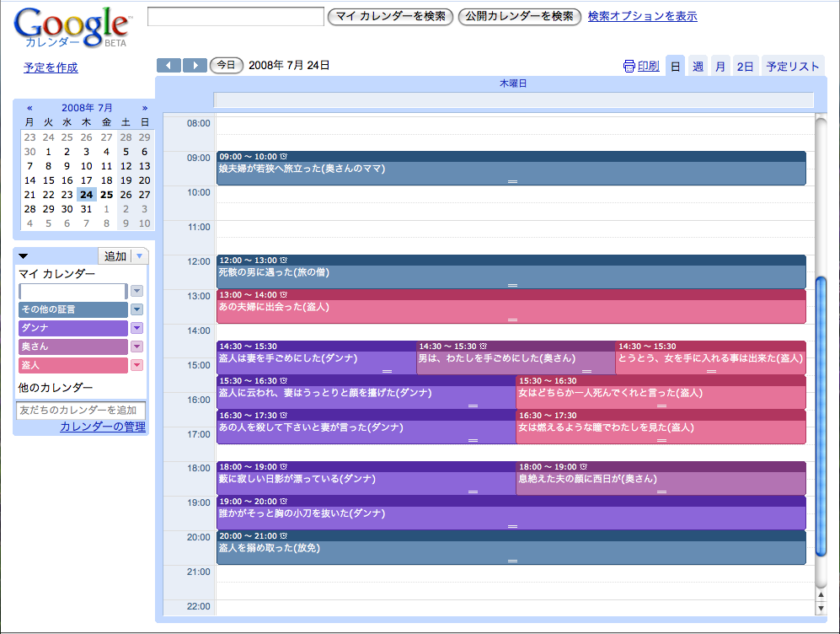Click the 今日 today button
Viewport: 840px width, 634px height.
227,66
